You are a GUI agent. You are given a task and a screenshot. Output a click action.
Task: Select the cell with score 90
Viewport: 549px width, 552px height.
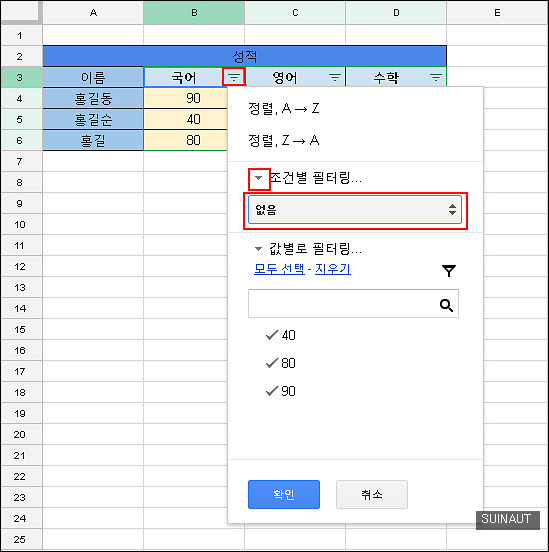pyautogui.click(x=186, y=98)
